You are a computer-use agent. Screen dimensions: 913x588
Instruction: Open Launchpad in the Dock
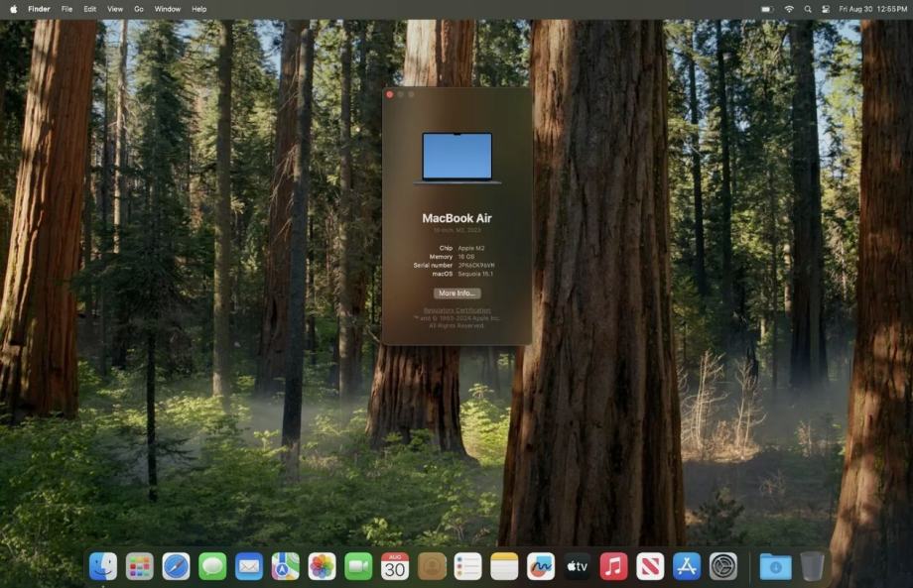point(140,566)
